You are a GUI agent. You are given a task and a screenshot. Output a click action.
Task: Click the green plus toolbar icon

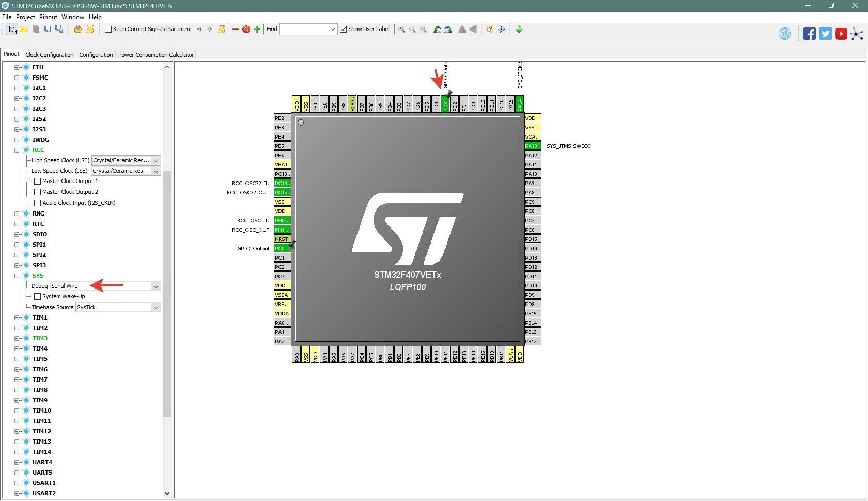tap(257, 29)
